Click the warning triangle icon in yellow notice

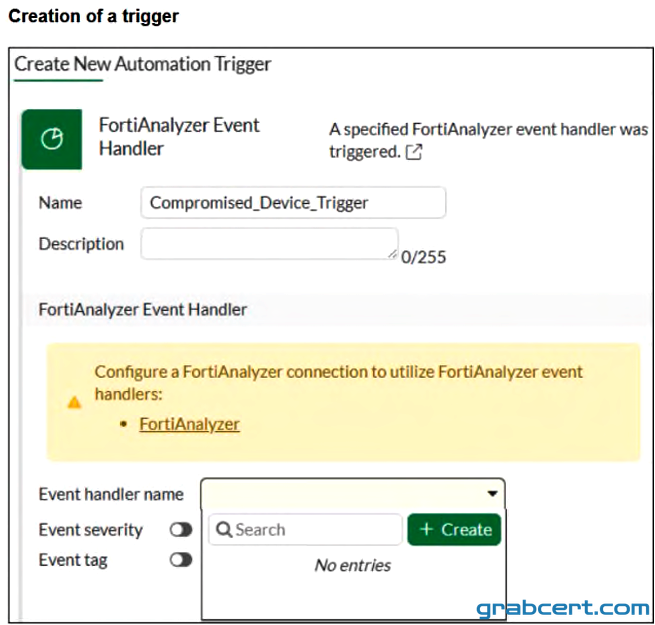coord(74,402)
